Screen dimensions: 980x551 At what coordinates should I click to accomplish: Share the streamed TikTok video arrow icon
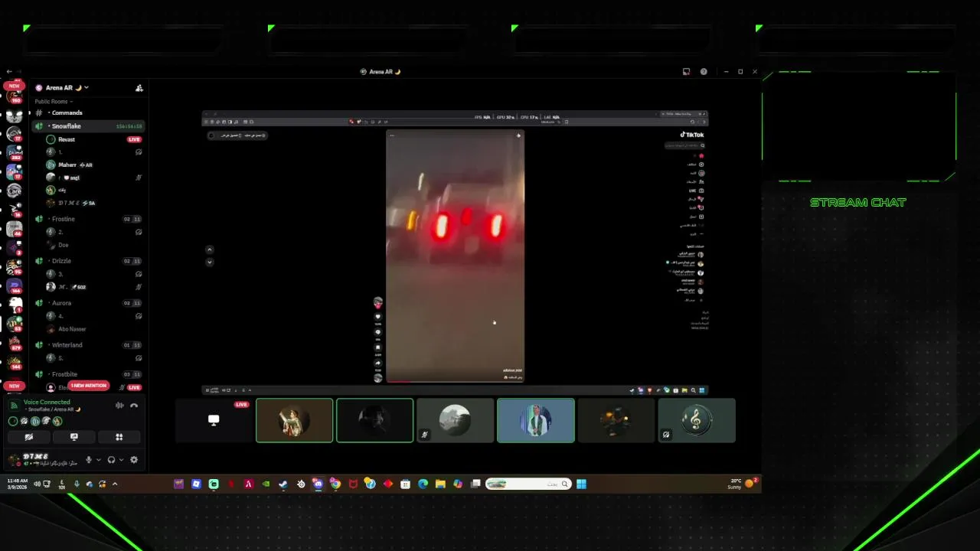pos(377,363)
